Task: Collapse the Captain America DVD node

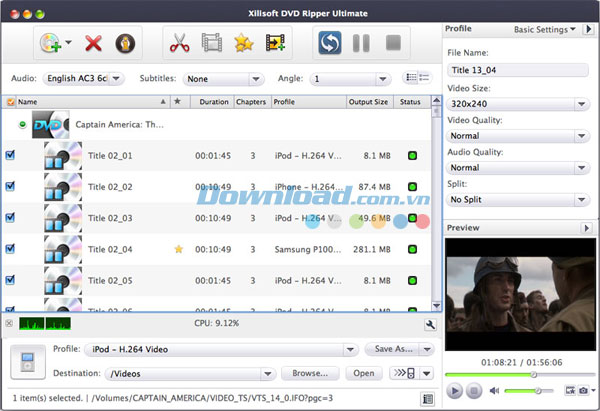Action: click(x=23, y=124)
